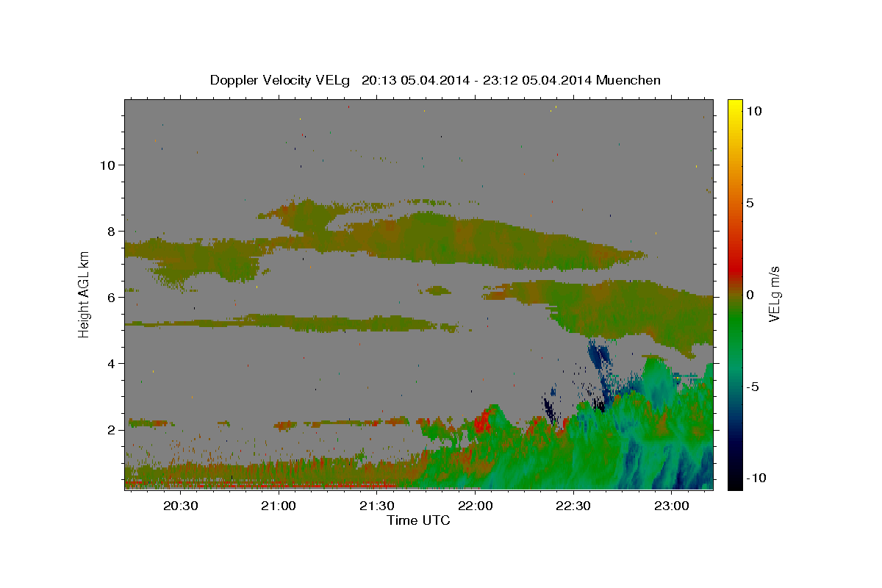Viewport: 882px width, 588px height.
Task: Click the height tick label 8
Action: click(x=112, y=231)
